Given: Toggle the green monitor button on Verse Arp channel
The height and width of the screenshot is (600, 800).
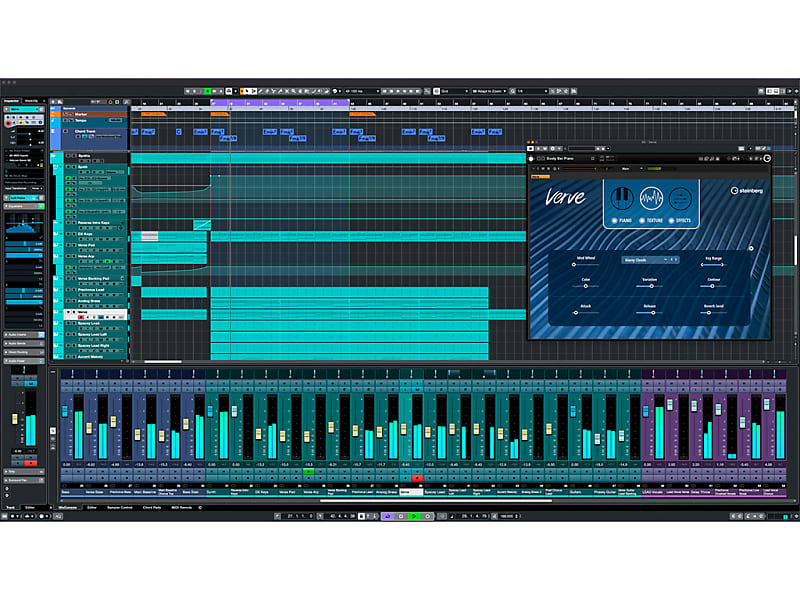Looking at the screenshot, I should tap(308, 472).
